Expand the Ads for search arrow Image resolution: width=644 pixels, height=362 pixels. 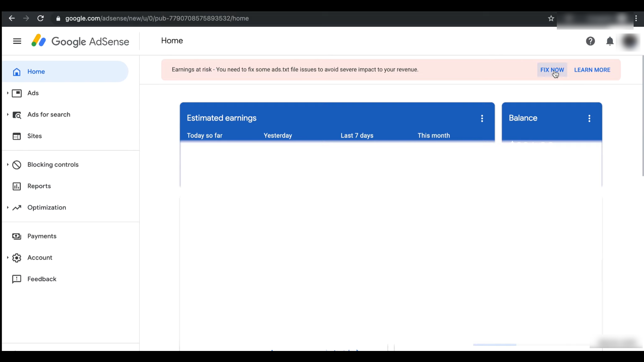[7, 114]
